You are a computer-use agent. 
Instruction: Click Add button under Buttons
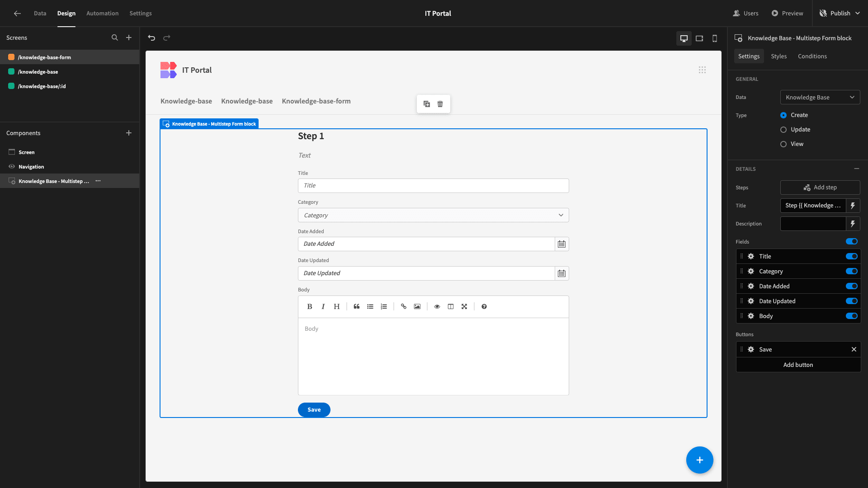[x=798, y=365]
